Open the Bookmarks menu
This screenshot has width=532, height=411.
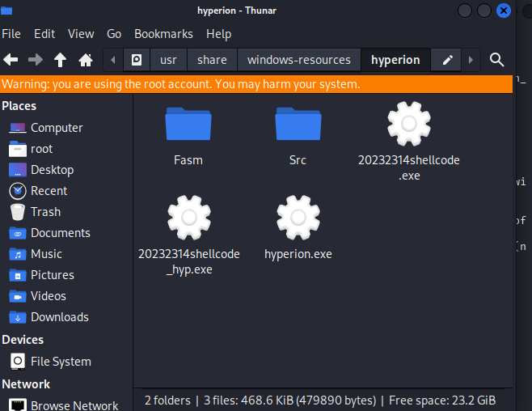[x=163, y=34]
